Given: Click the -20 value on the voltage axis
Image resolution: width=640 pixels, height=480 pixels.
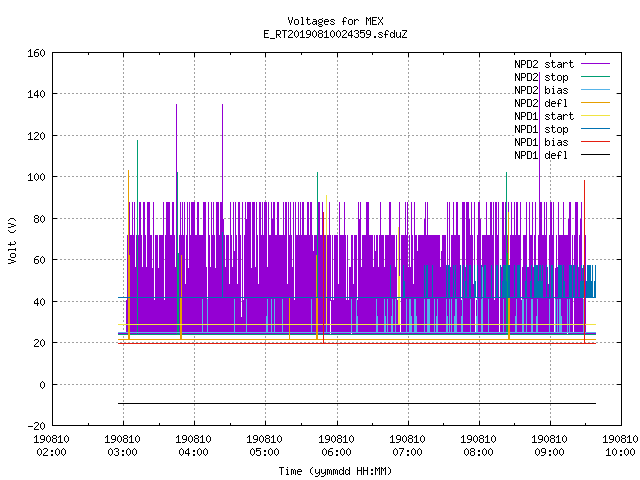Looking at the screenshot, I should (x=36, y=426).
